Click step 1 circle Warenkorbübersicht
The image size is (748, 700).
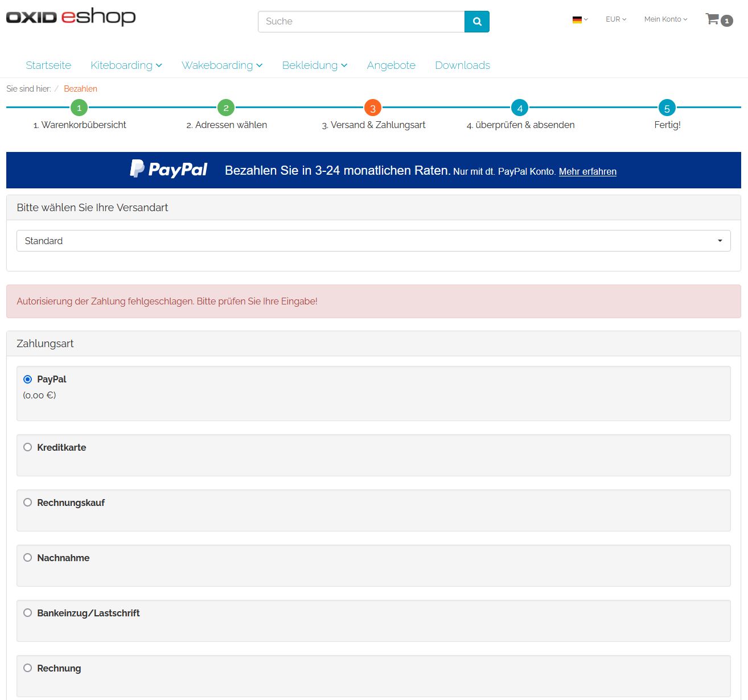79,108
